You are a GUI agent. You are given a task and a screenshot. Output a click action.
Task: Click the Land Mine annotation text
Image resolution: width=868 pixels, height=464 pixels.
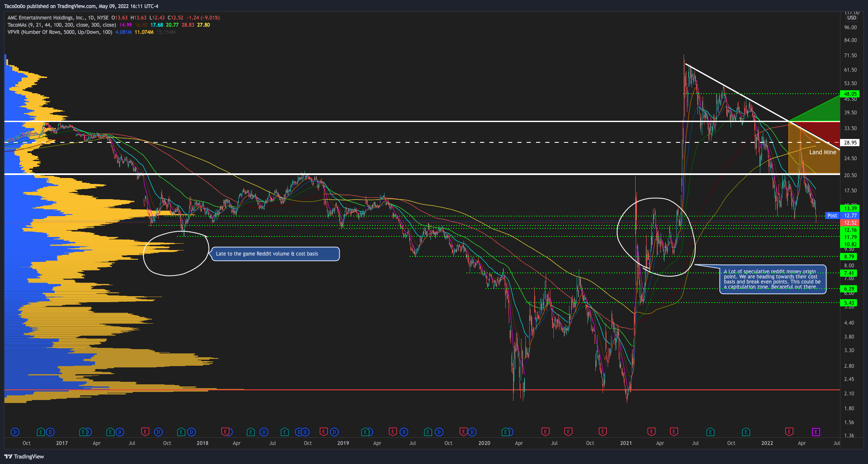pyautogui.click(x=823, y=152)
